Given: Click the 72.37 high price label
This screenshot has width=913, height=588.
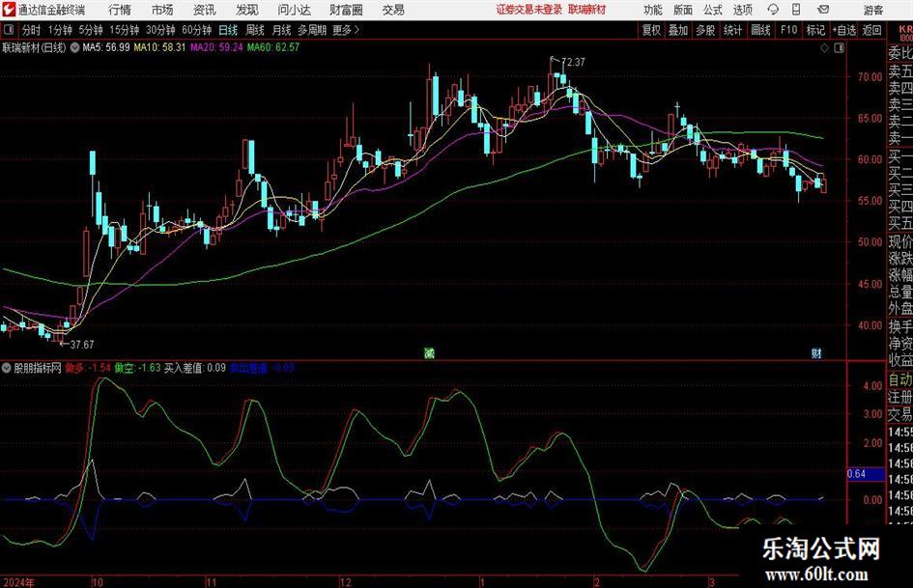Looking at the screenshot, I should [x=574, y=62].
